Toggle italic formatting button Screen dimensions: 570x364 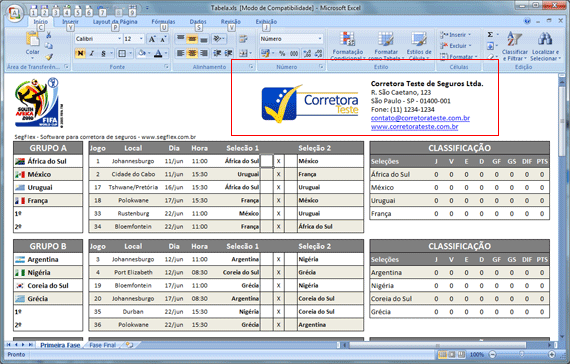pos(92,53)
